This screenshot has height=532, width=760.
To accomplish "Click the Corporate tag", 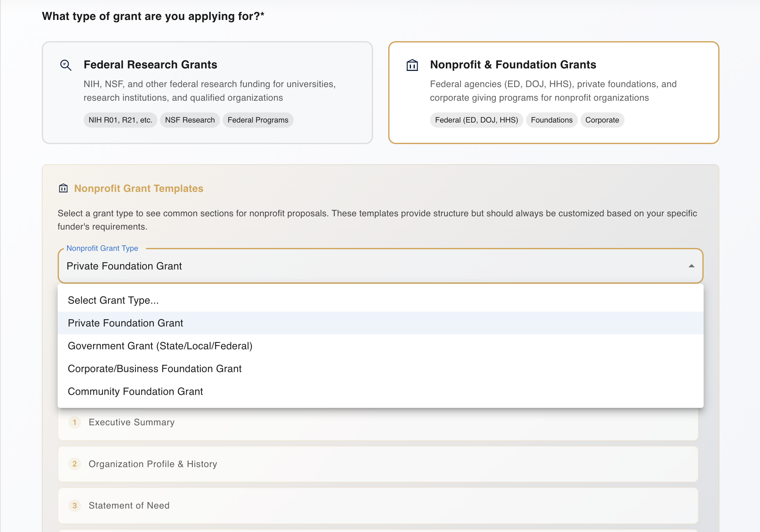I will pos(602,120).
